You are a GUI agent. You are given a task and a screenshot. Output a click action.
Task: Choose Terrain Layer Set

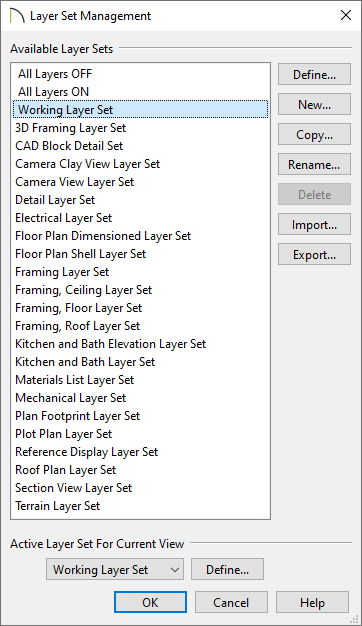pyautogui.click(x=140, y=506)
